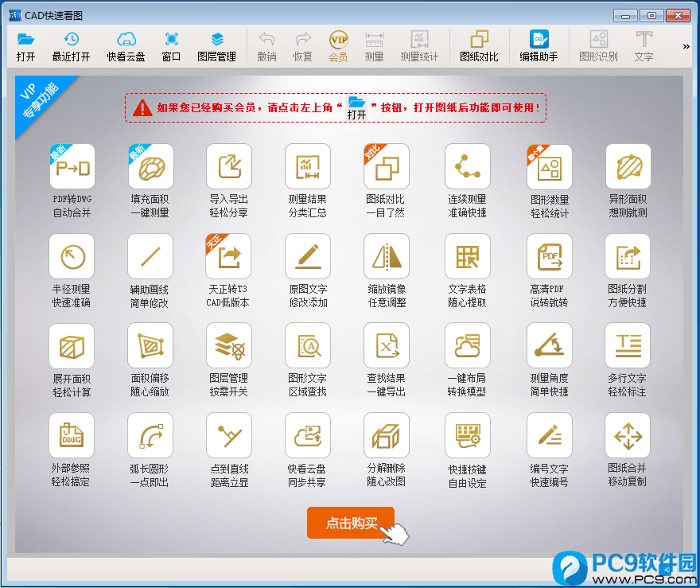Click the 半径测量 快速准确 icon
Image resolution: width=700 pixels, height=588 pixels.
point(72,256)
